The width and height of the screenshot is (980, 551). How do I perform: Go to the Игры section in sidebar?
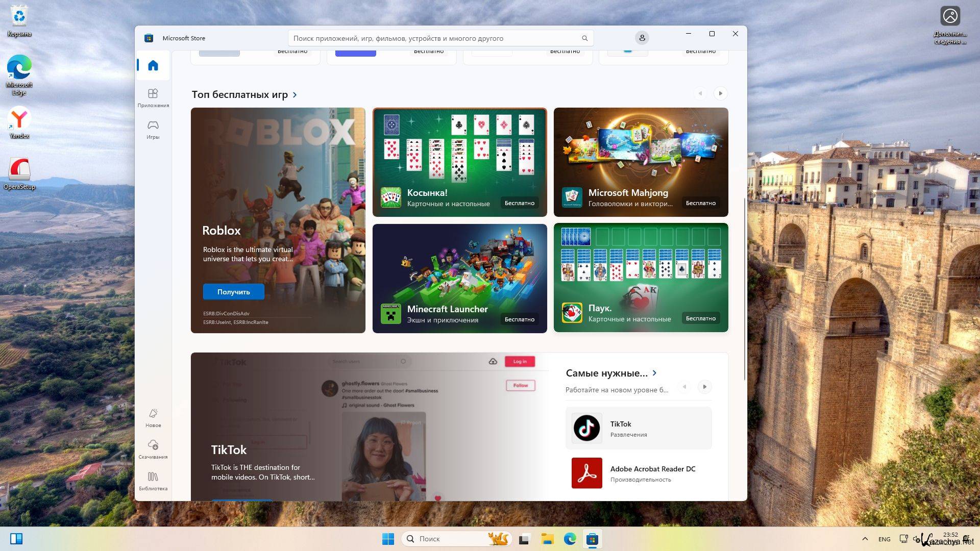point(153,129)
